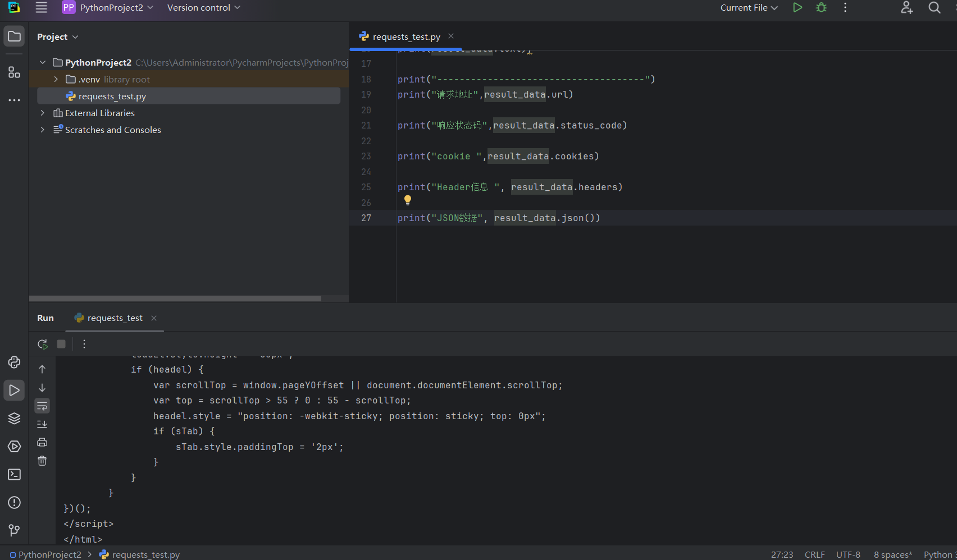Expand the .venv library root folder
957x560 pixels.
pyautogui.click(x=55, y=79)
